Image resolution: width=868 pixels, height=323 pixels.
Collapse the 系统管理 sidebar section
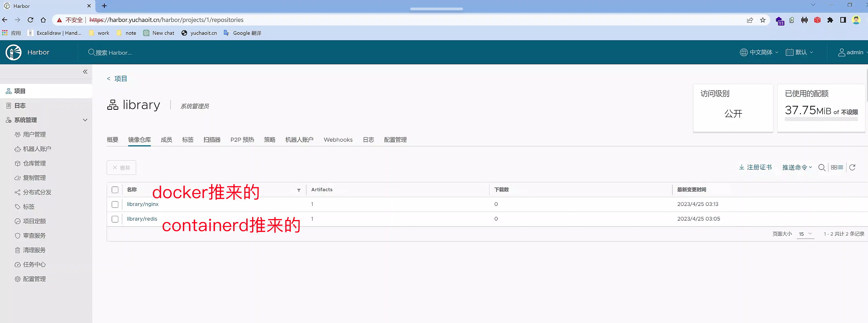(x=85, y=120)
